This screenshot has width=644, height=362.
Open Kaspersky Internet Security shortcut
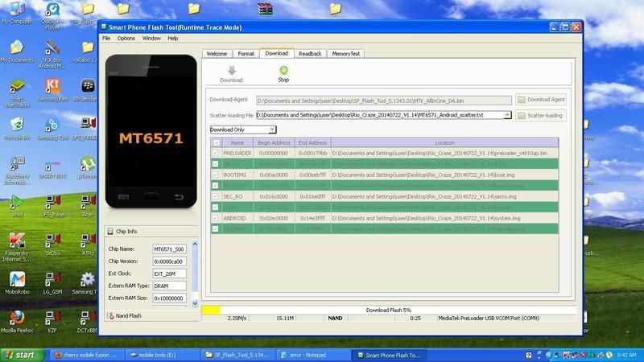coord(17,240)
